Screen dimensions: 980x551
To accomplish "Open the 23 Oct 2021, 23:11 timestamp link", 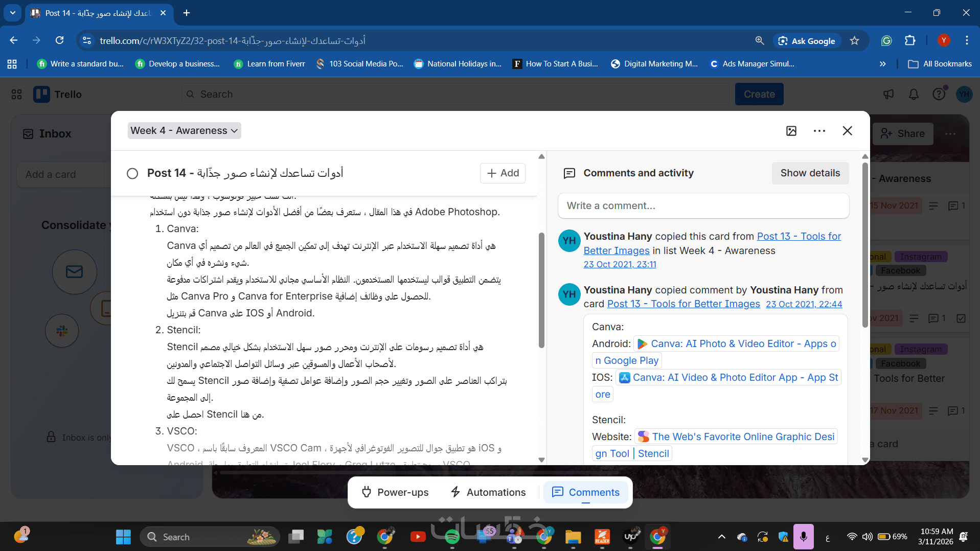I will pos(620,264).
